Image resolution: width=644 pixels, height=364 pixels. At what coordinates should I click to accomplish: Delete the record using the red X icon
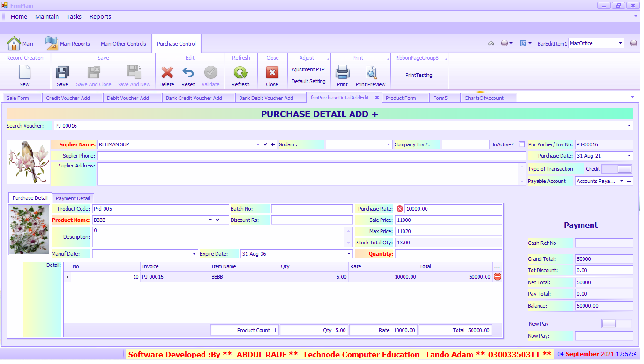(x=167, y=72)
